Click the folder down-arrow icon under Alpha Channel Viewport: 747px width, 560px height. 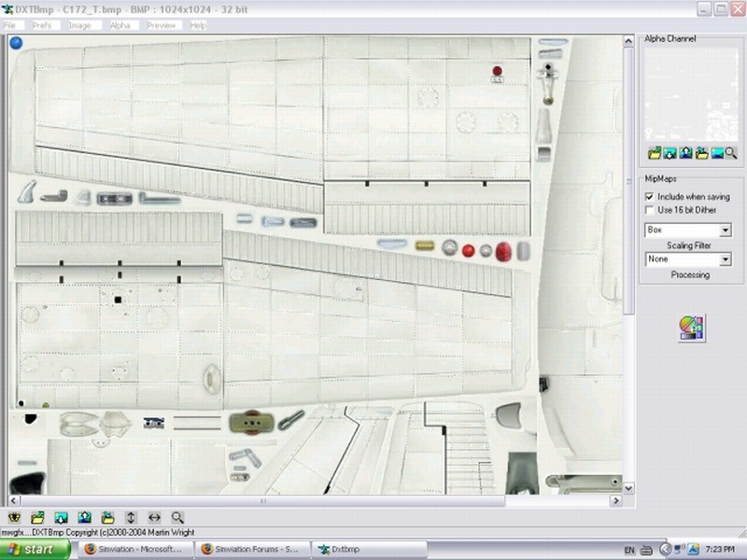click(701, 153)
